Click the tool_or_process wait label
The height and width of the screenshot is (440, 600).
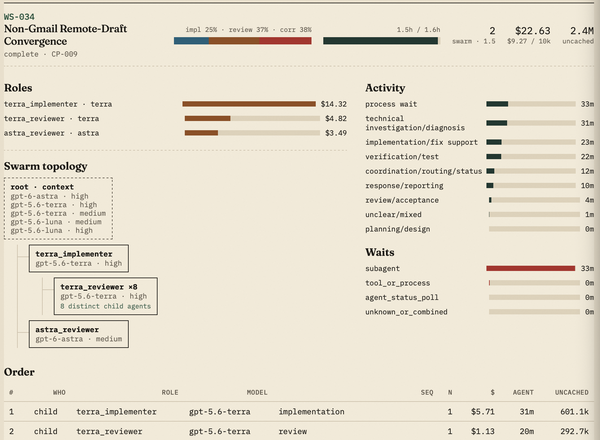click(x=398, y=283)
